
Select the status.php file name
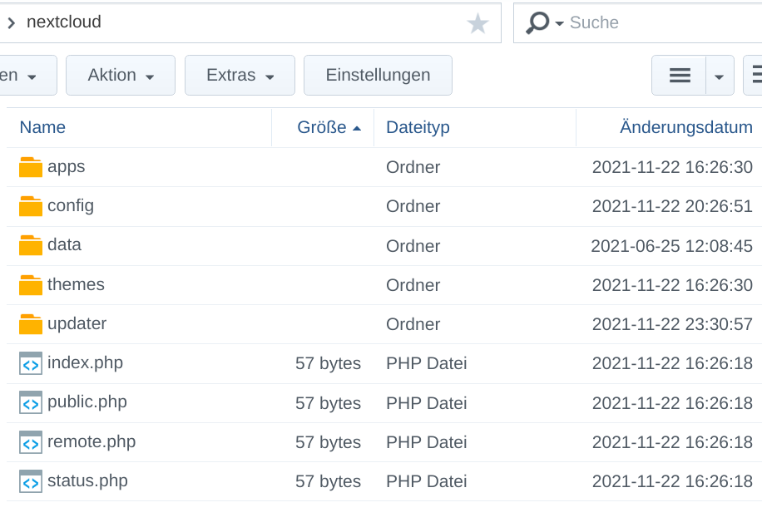click(87, 481)
